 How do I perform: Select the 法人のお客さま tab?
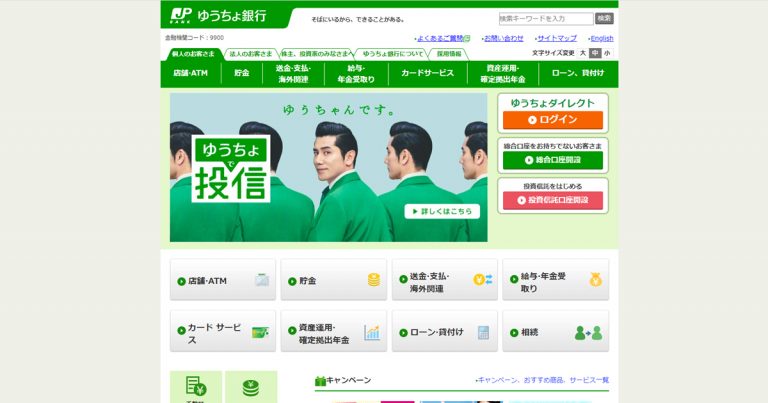(x=251, y=54)
